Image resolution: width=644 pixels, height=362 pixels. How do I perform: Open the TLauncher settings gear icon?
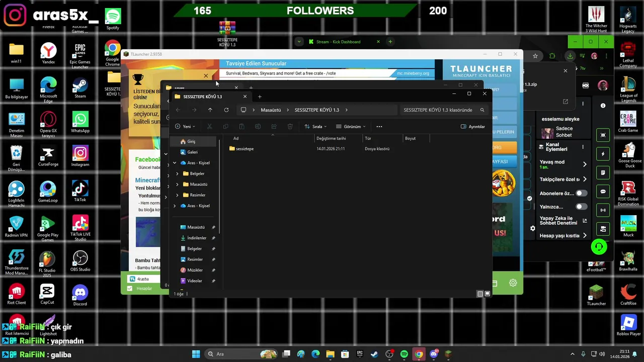coord(513,283)
